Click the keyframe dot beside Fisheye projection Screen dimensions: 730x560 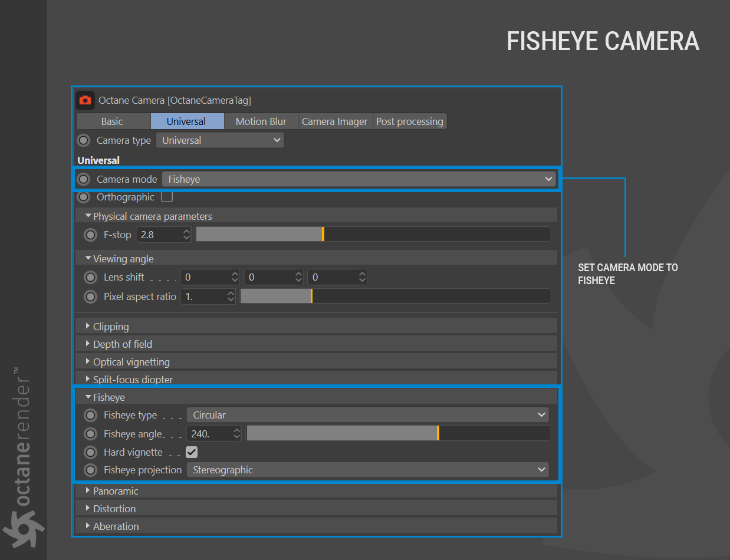coord(90,470)
